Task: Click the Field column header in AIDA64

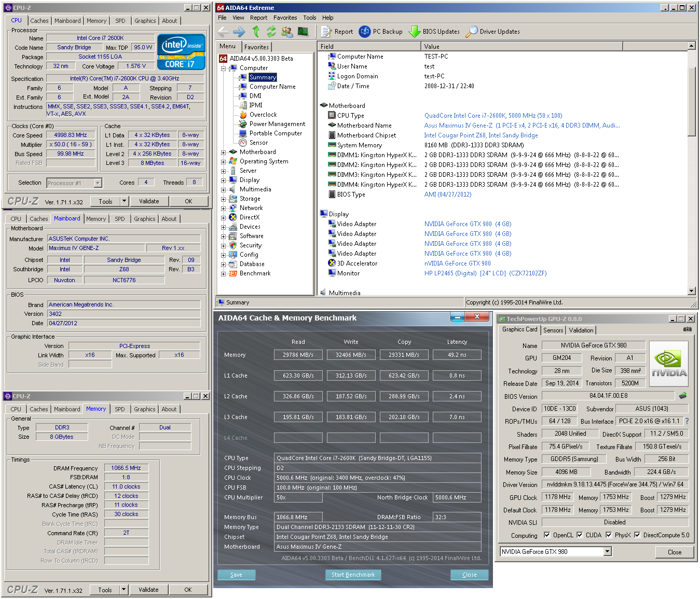Action: [x=369, y=46]
